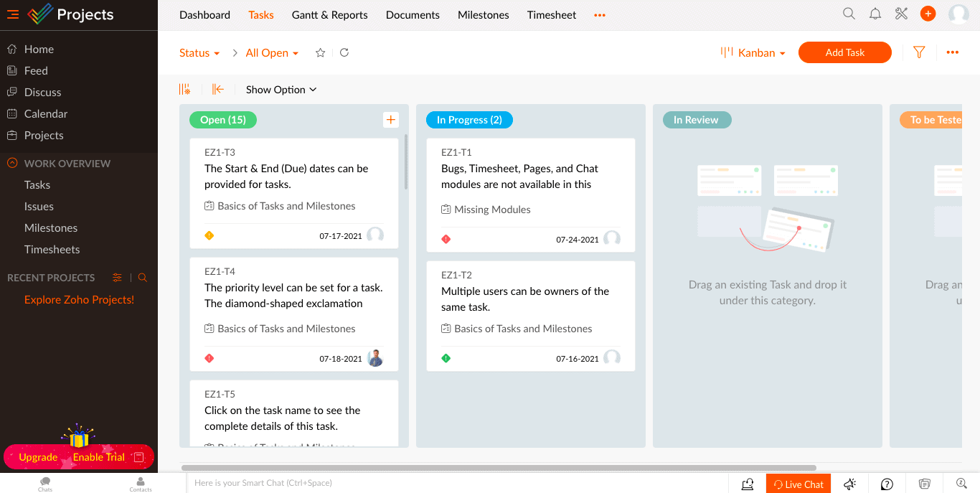Viewport: 980px width, 493px height.
Task: Click the Open column vertical scrollbar
Action: pyautogui.click(x=406, y=161)
